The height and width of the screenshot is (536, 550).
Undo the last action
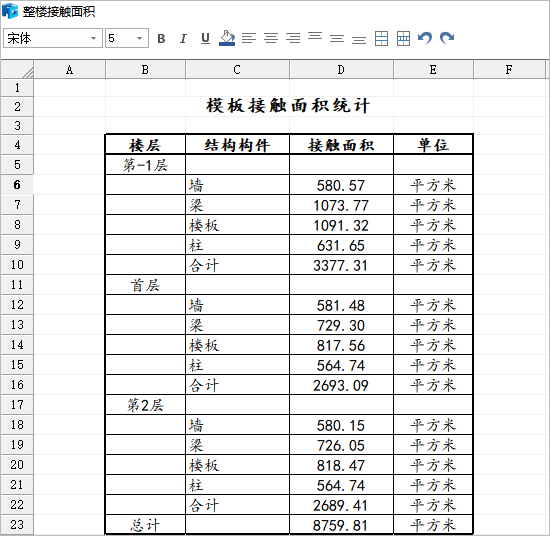(425, 38)
